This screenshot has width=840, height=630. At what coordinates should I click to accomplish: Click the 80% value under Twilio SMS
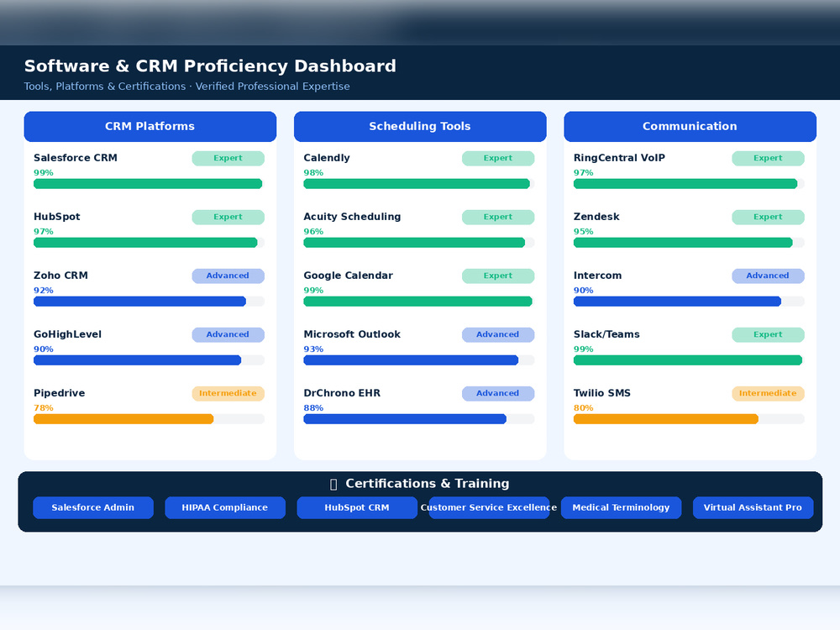pos(584,408)
